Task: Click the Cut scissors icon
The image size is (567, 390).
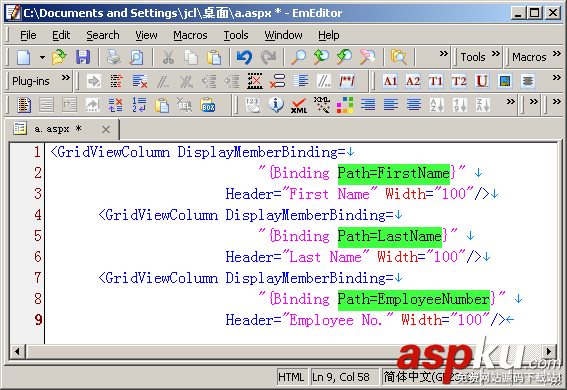Action: pyautogui.click(x=168, y=57)
